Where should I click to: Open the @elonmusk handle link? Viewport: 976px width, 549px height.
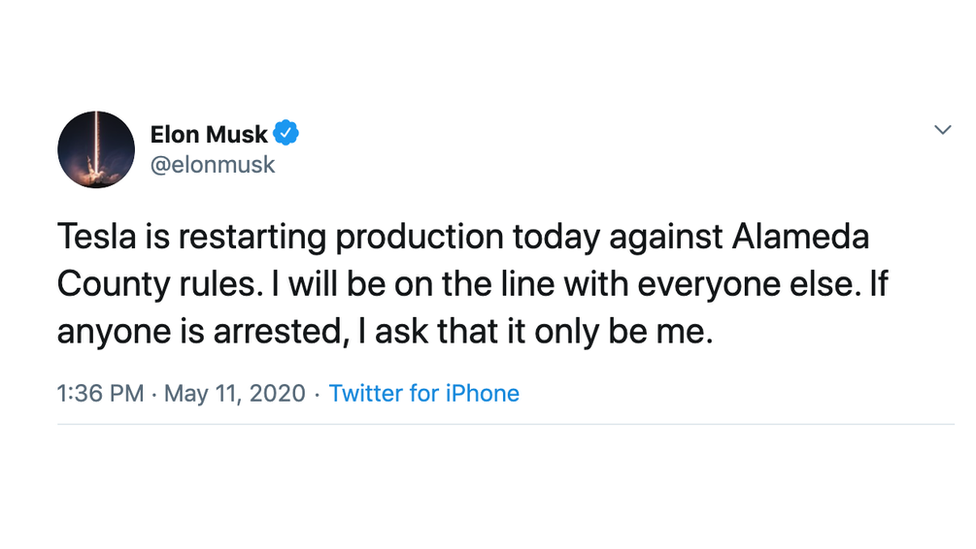pos(212,165)
